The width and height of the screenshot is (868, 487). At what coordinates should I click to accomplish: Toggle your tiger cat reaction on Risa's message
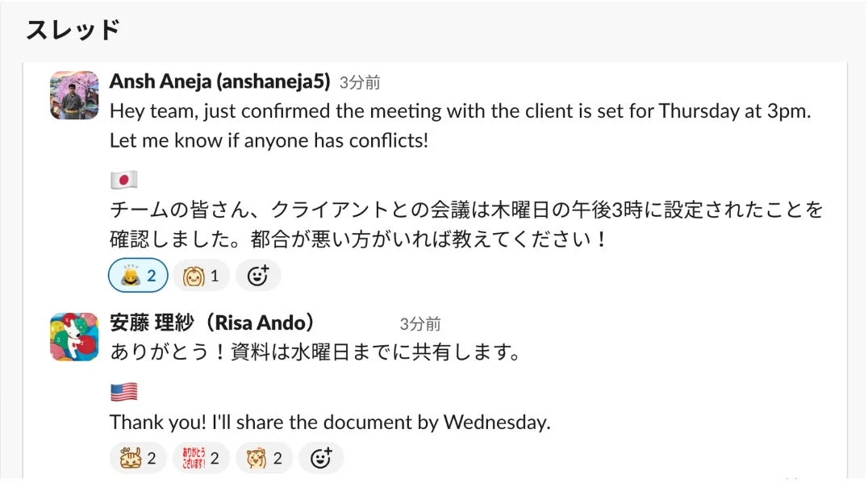point(137,457)
